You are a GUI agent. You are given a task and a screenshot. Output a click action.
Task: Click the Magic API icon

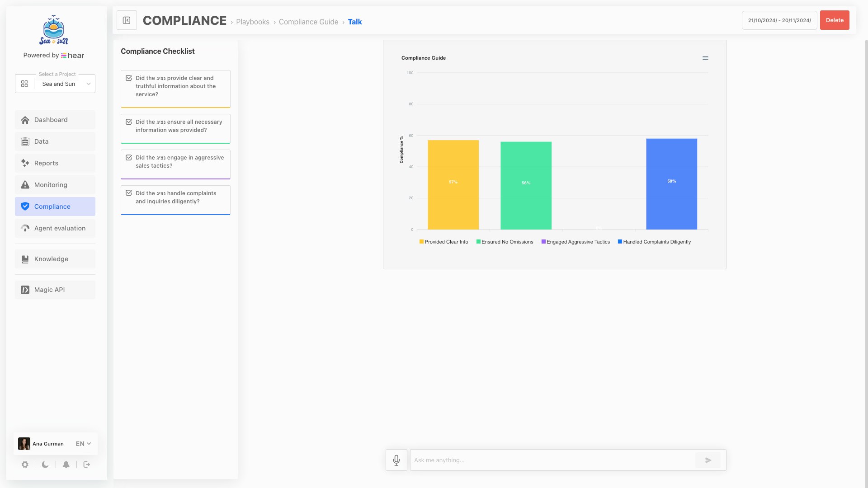click(x=25, y=290)
